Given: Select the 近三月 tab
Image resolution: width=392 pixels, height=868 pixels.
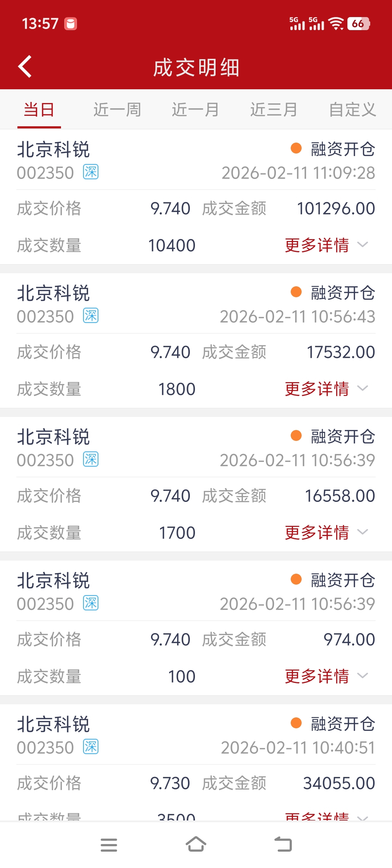Looking at the screenshot, I should click(x=274, y=110).
